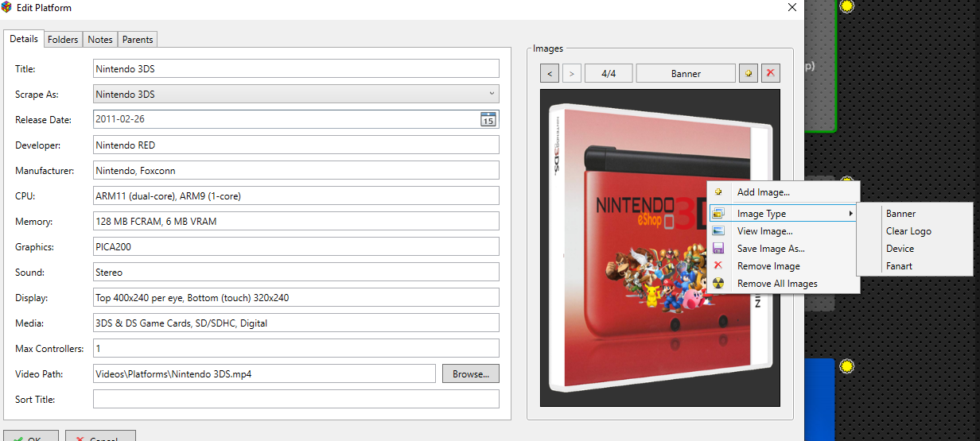This screenshot has width=980, height=441.
Task: Click the Sound field showing Stereo
Action: (x=296, y=272)
